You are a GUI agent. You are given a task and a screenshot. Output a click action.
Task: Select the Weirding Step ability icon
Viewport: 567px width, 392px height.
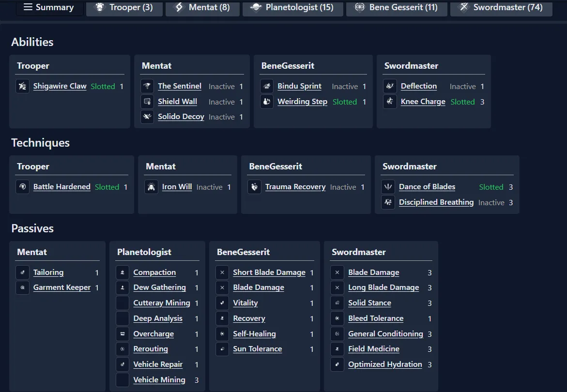point(267,102)
